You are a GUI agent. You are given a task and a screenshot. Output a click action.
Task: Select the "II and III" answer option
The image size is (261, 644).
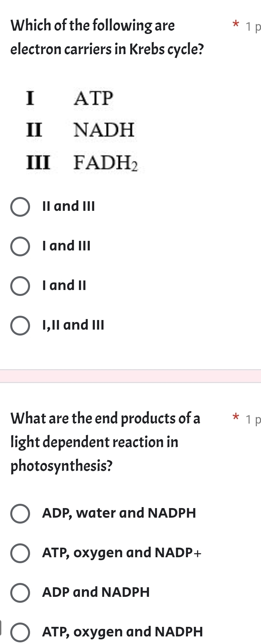point(20,206)
